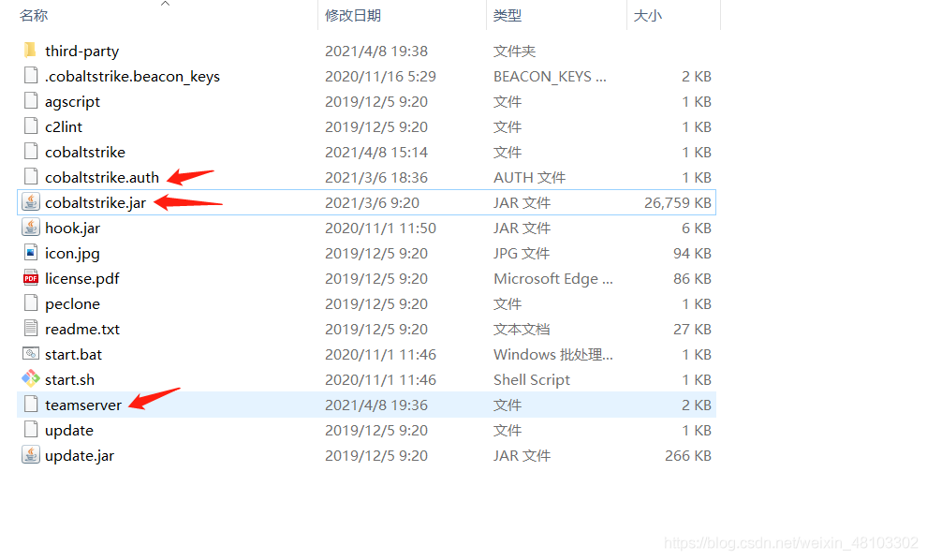This screenshot has width=927, height=560.
Task: Select the hook.jar file name
Action: (x=73, y=228)
